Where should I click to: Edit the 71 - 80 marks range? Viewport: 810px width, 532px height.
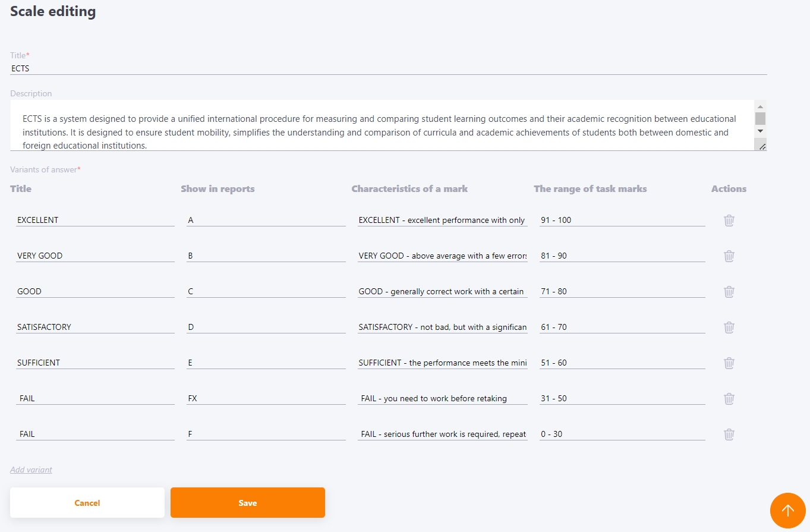pyautogui.click(x=622, y=291)
